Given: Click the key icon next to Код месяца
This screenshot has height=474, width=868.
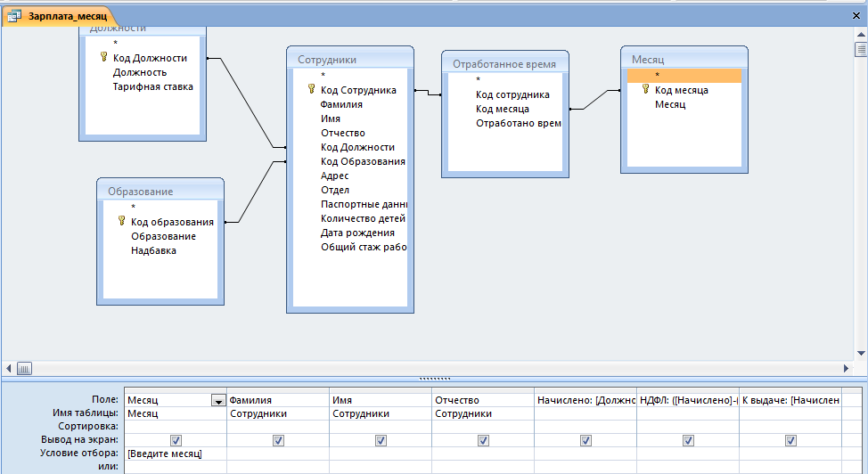Looking at the screenshot, I should tap(645, 89).
